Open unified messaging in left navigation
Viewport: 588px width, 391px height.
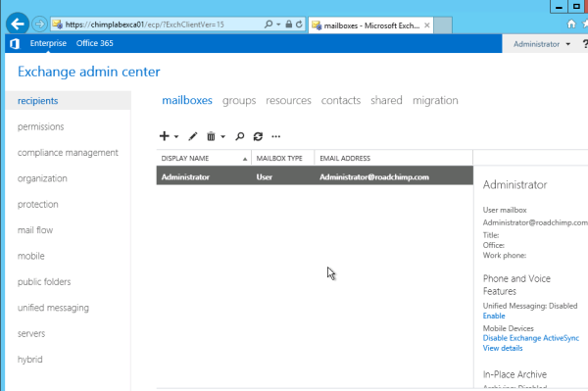coord(53,308)
